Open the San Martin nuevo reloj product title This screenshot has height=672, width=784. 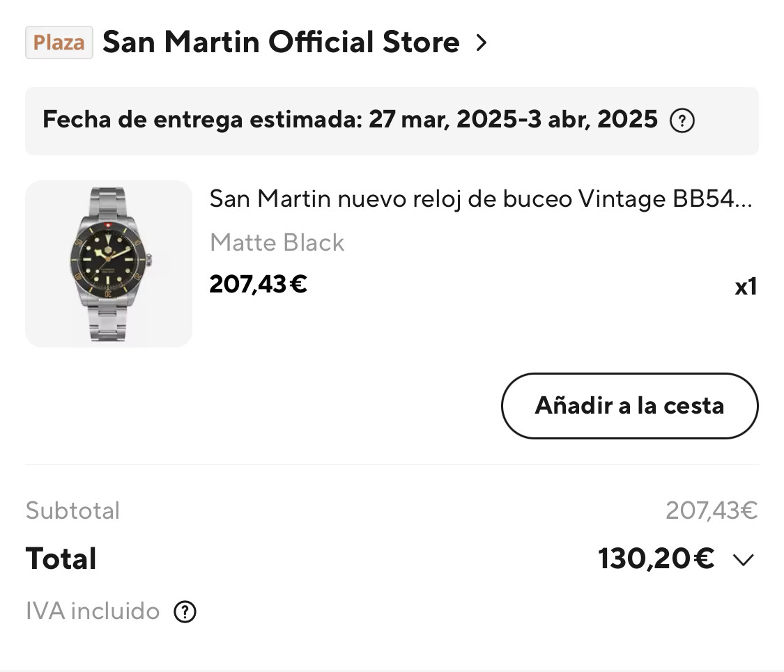click(x=481, y=200)
